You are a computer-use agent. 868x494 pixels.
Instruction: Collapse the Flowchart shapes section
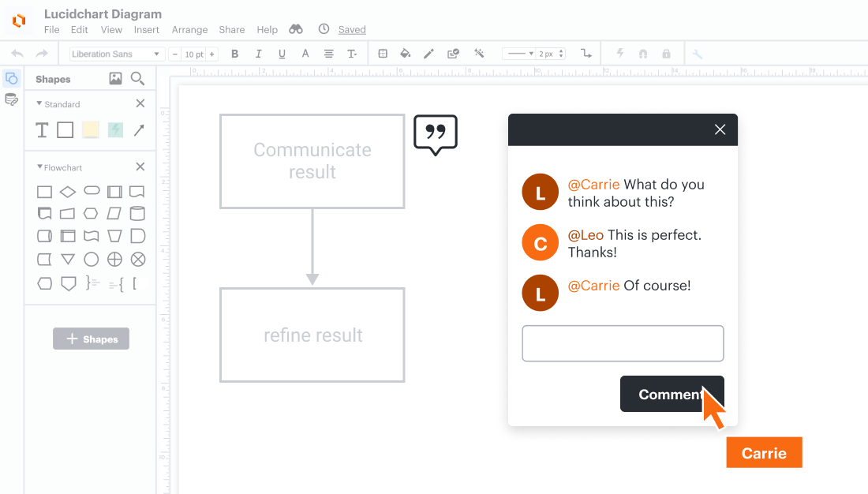(x=40, y=167)
